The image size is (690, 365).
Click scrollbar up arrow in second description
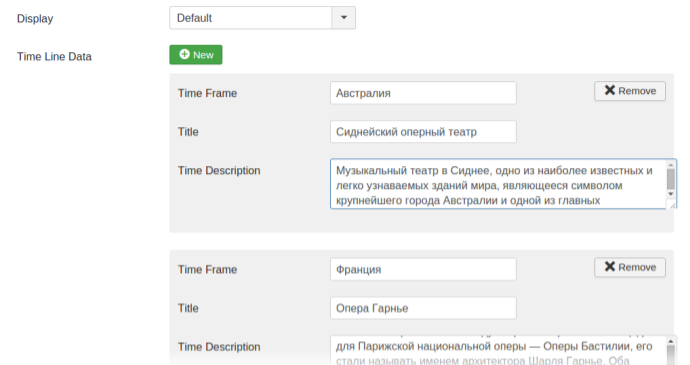671,342
